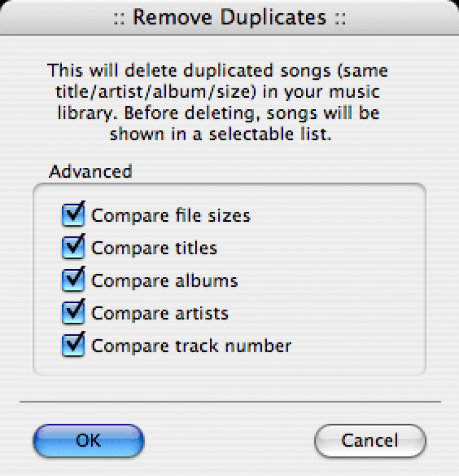Uncheck the Compare file sizes checkbox
This screenshot has width=459, height=476.
point(73,216)
